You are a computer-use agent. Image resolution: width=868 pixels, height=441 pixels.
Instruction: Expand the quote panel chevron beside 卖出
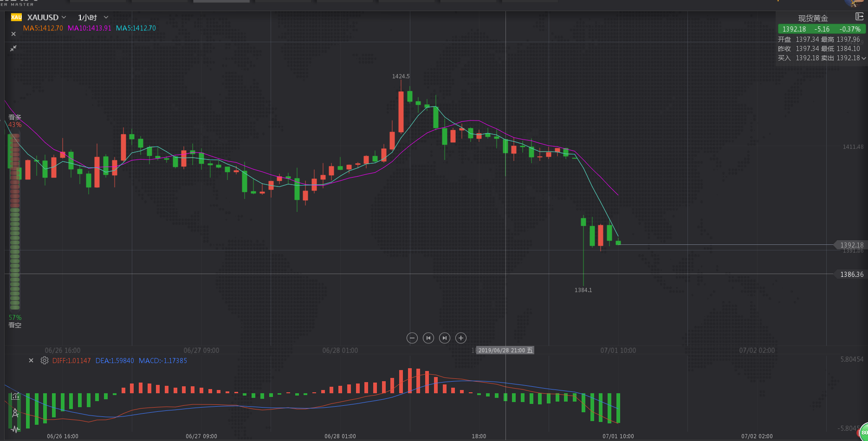(x=863, y=58)
